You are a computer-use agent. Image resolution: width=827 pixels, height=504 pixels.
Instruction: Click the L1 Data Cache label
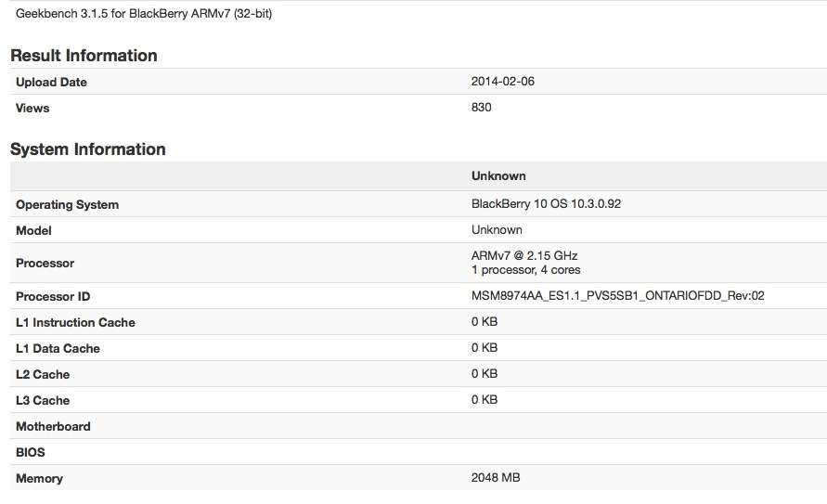pyautogui.click(x=58, y=348)
